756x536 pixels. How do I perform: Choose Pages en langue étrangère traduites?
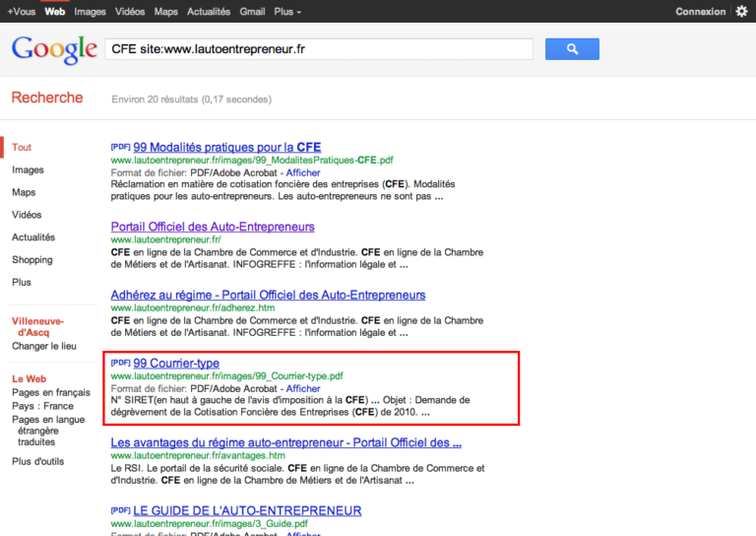click(x=48, y=431)
